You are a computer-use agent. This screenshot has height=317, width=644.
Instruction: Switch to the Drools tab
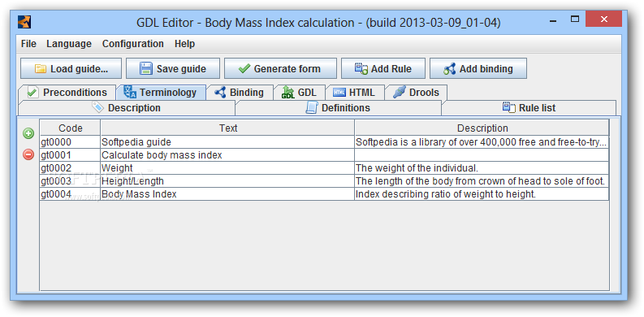[416, 93]
